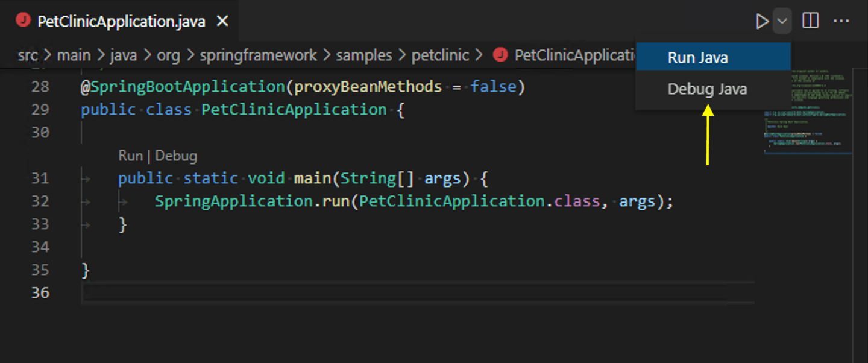The height and width of the screenshot is (363, 868).
Task: Switch to the PetClinicApplication.java tab
Action: 121,20
